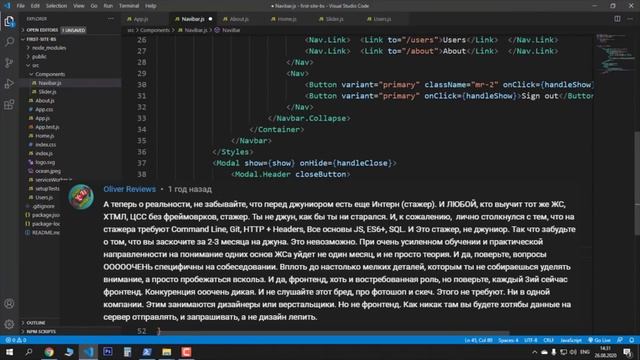640x360 pixels.
Task: Open the Explorer view in activity bar
Action: pyautogui.click(x=9, y=21)
